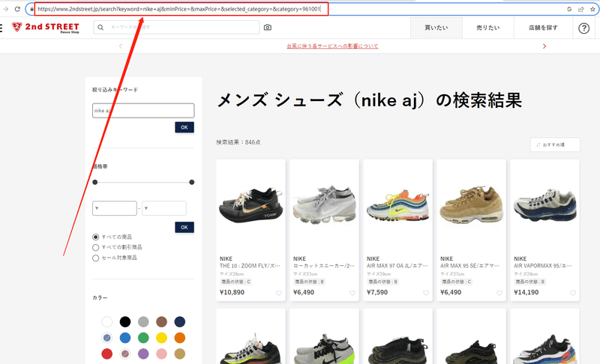Go forward in browser history

(x=5, y=9)
